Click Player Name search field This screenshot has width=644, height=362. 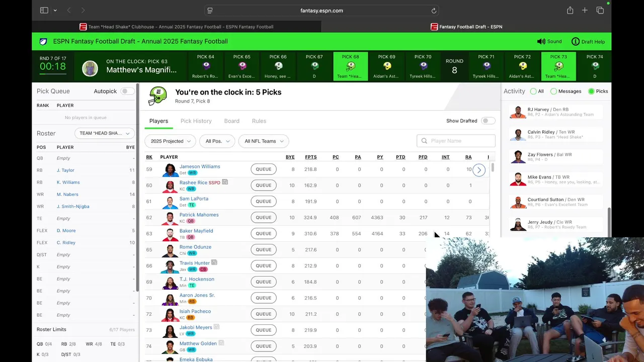click(x=456, y=141)
